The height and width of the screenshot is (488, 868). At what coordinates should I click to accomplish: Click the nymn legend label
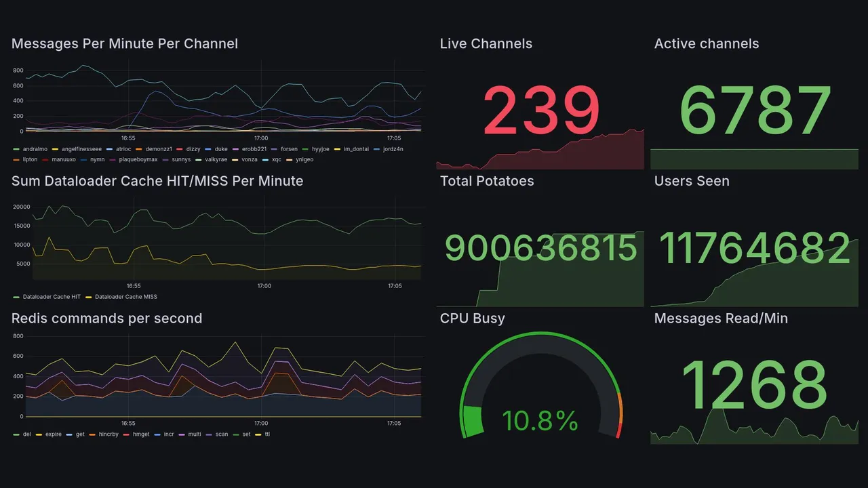point(98,159)
